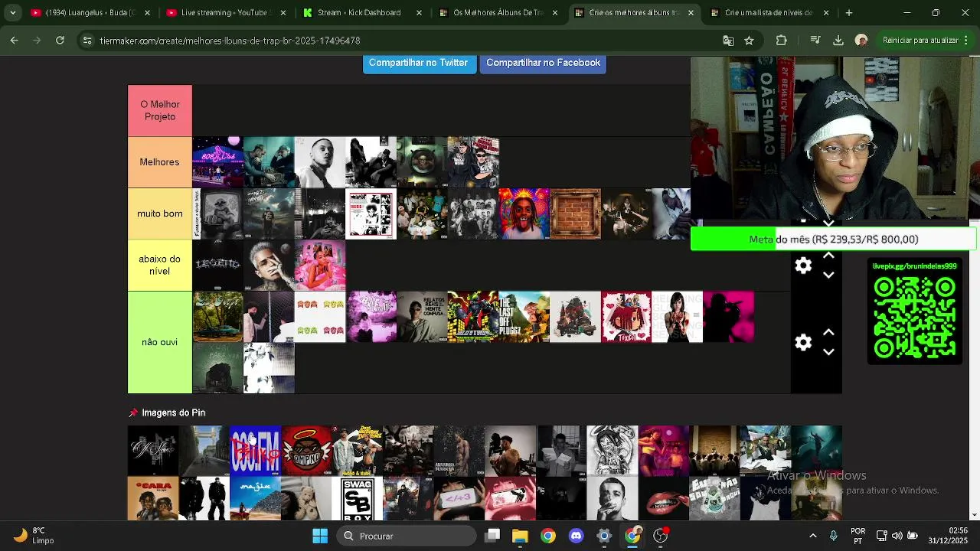Open the Chrome profile avatar
This screenshot has height=551, width=980.
coord(861,41)
